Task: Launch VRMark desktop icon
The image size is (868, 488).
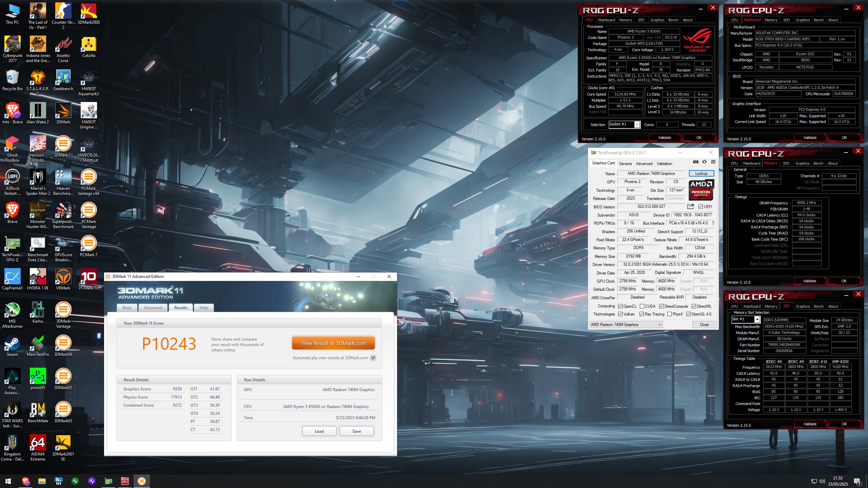Action: (x=63, y=279)
